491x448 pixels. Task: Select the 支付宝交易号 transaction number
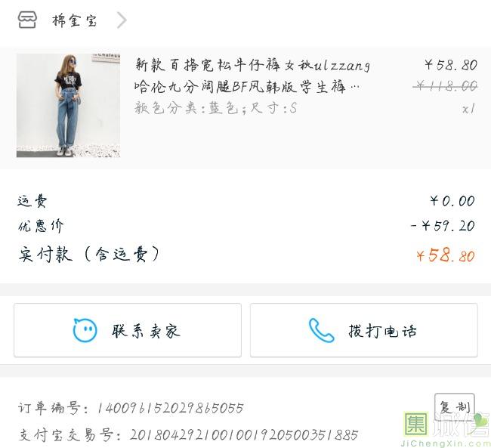click(x=244, y=435)
